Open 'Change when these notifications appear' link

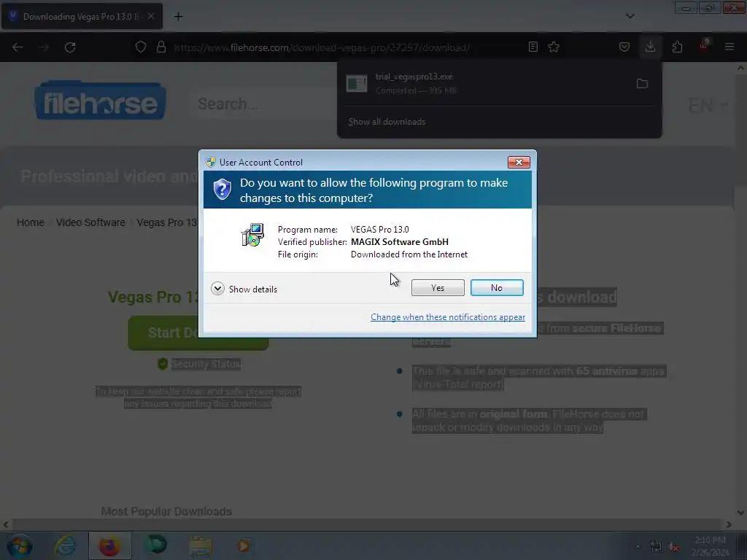448,317
